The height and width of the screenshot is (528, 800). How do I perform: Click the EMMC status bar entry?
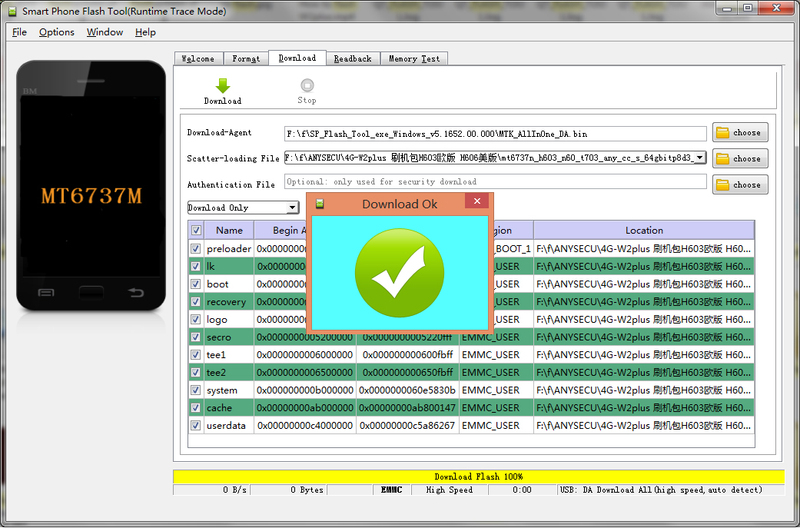pyautogui.click(x=391, y=490)
